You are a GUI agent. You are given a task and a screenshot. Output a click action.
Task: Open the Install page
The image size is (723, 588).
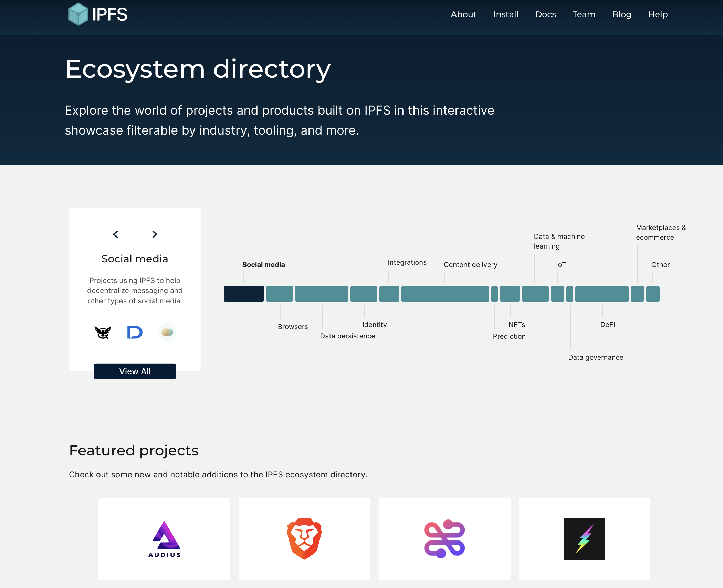pos(506,14)
